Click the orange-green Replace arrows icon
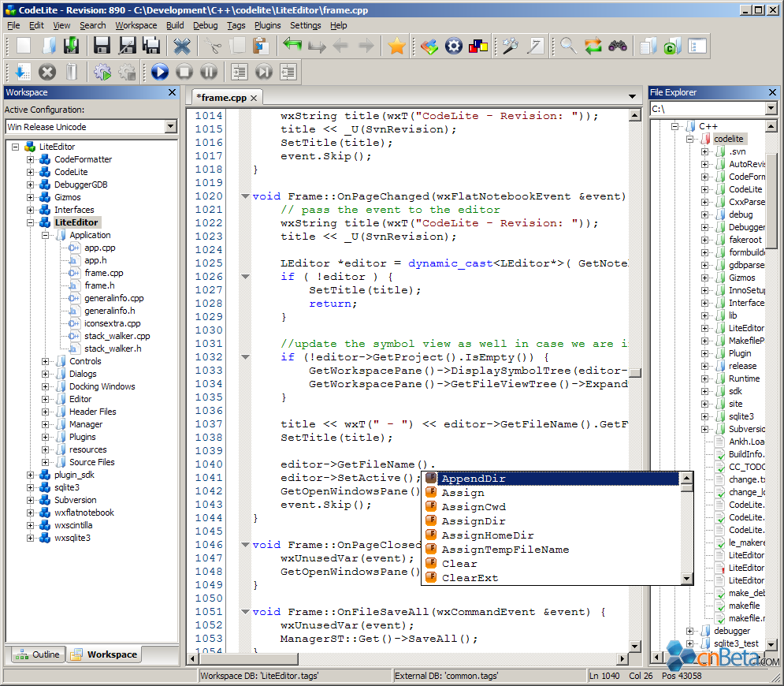The image size is (784, 686). point(593,47)
